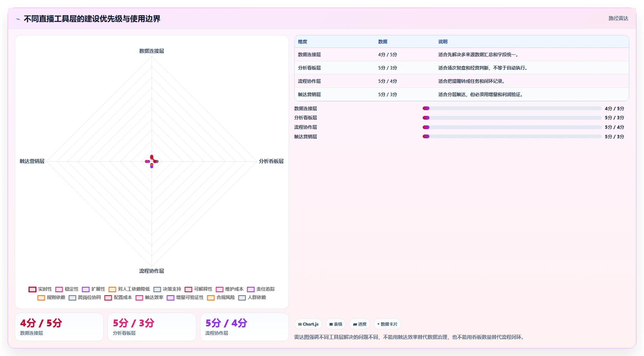This screenshot has height=356, width=644.
Task: Click the 5分 / 4分 value in the table
Action: [x=387, y=81]
